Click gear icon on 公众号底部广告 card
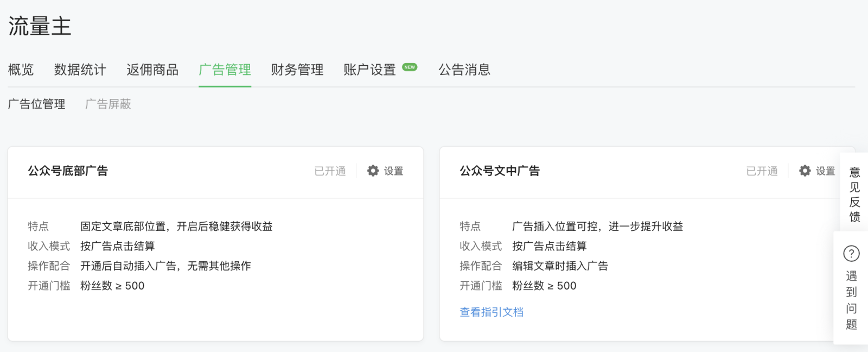The image size is (868, 352). [x=373, y=171]
